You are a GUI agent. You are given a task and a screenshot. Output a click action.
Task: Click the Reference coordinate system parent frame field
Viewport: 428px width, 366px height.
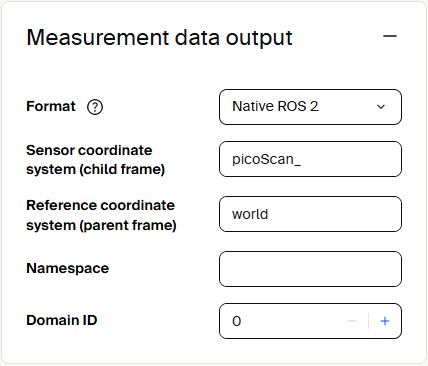point(310,214)
